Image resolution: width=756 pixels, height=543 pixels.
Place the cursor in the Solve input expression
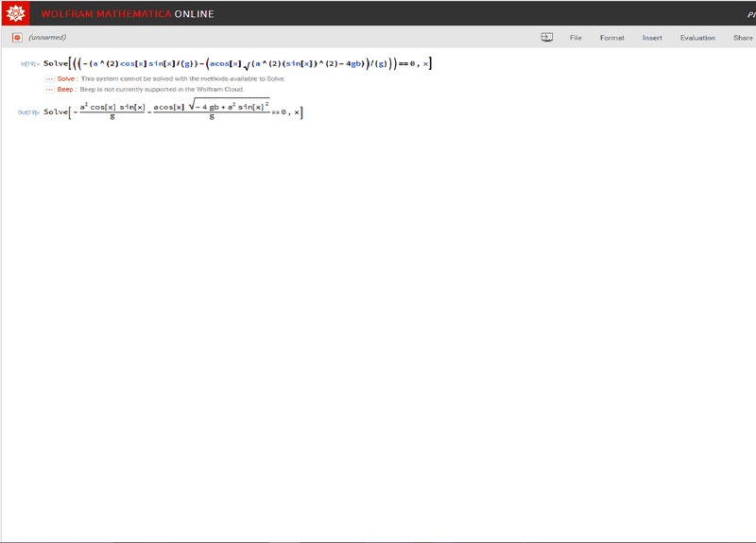click(x=237, y=63)
